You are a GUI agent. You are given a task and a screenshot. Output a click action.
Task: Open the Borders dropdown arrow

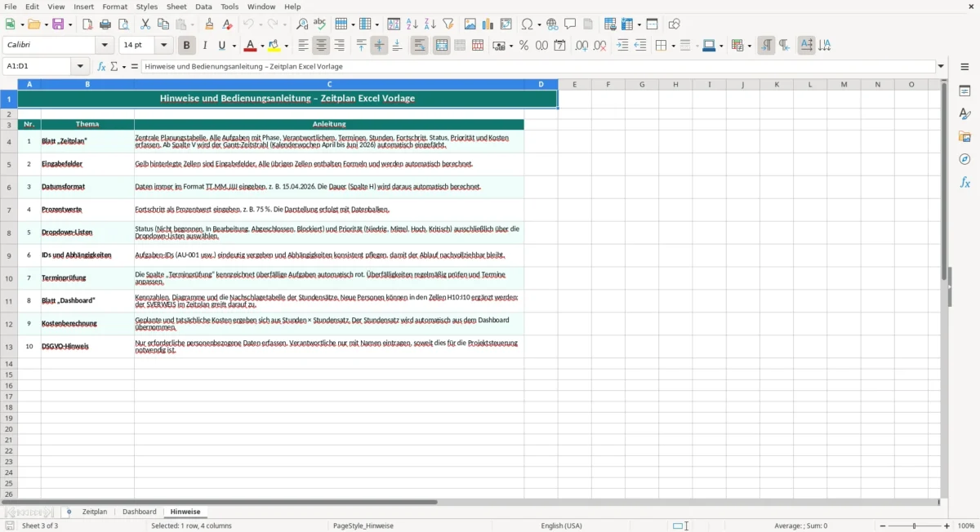click(672, 47)
